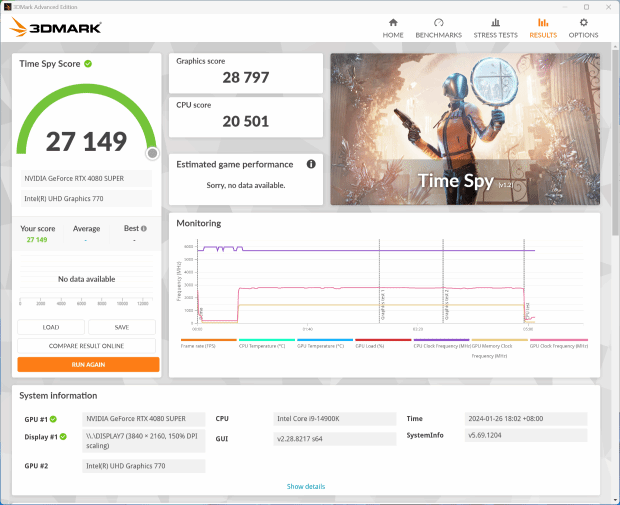The width and height of the screenshot is (620, 505).
Task: Click the DISPLAY7 3840 × 2160 value
Action: click(x=144, y=441)
